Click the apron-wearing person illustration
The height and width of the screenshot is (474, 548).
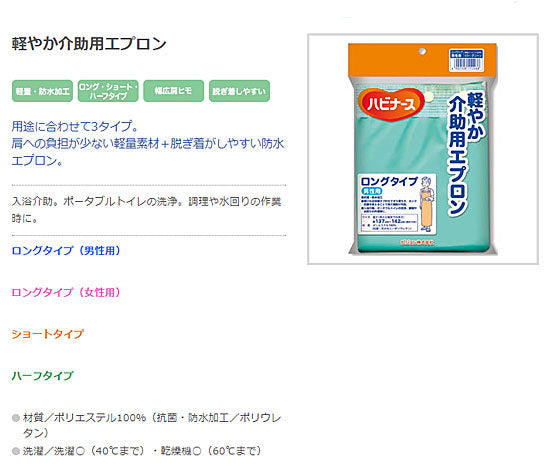click(x=427, y=204)
